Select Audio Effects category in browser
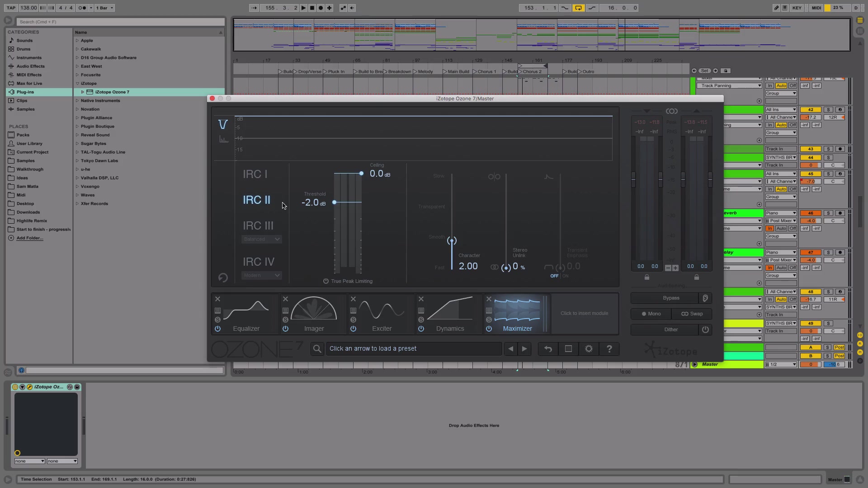The width and height of the screenshot is (868, 488). coord(30,66)
